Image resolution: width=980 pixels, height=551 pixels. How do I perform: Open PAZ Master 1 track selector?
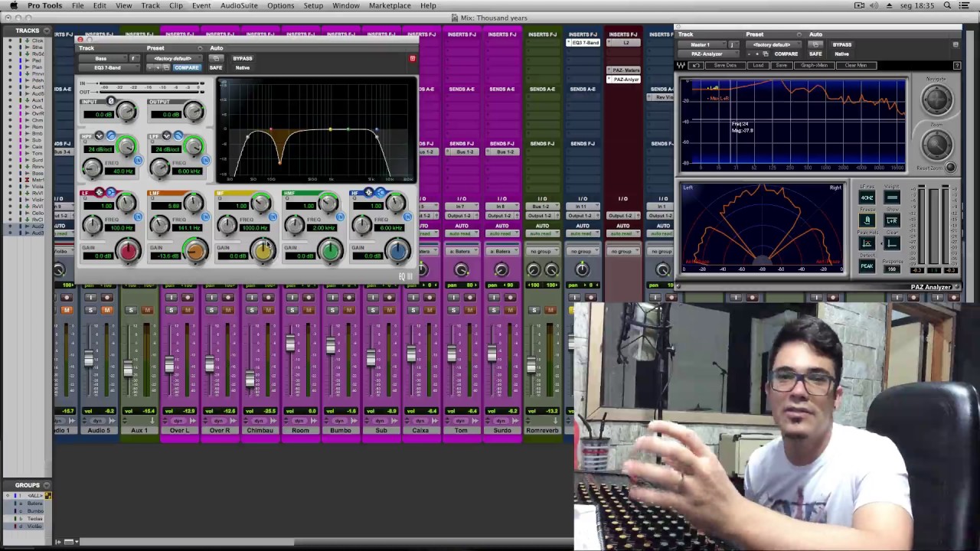701,44
